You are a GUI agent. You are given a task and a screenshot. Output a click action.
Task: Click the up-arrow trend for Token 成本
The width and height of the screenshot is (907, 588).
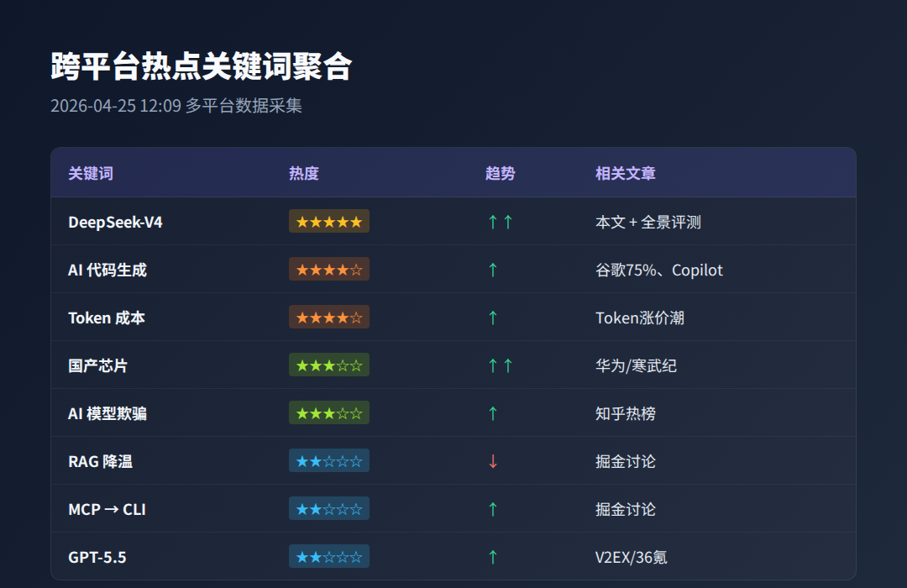tap(493, 318)
